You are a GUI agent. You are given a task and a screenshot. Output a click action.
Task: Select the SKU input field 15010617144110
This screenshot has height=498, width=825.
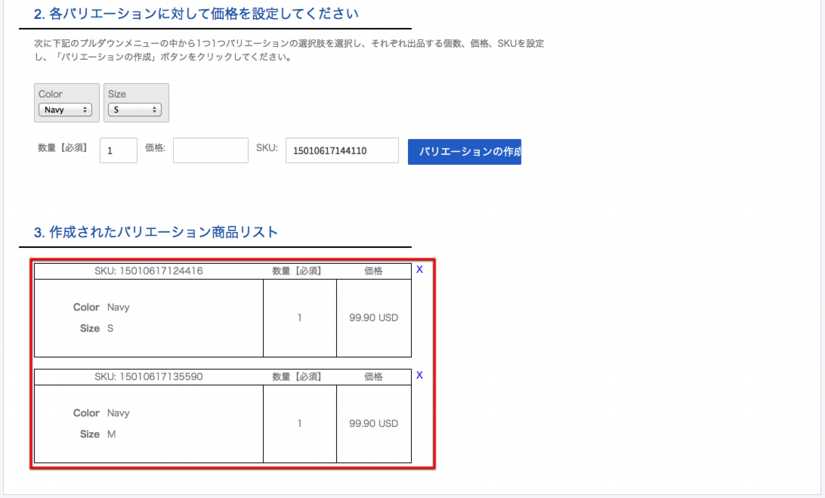click(x=341, y=151)
